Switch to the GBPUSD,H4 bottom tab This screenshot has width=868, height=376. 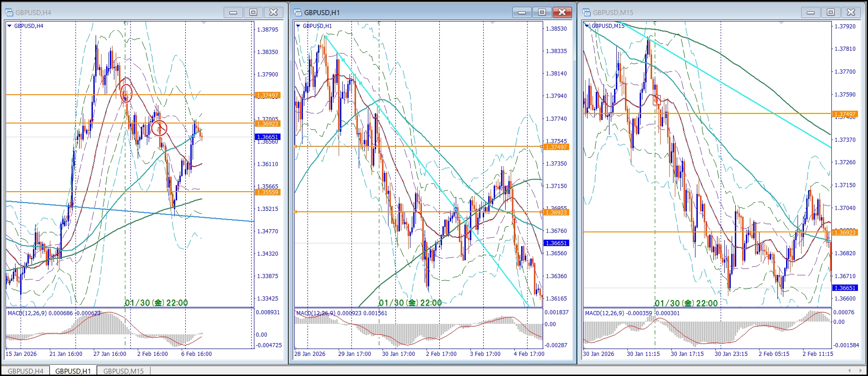click(x=26, y=371)
